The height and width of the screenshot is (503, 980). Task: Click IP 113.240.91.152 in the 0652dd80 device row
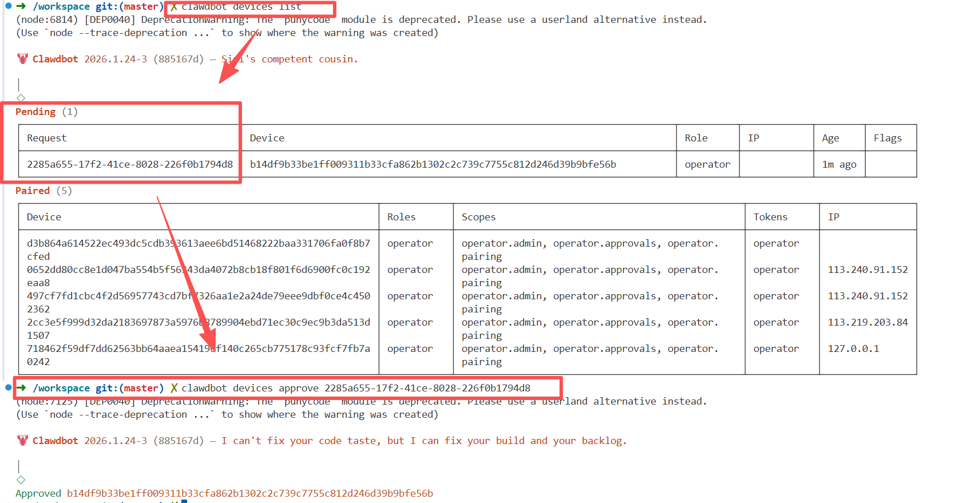pyautogui.click(x=868, y=270)
